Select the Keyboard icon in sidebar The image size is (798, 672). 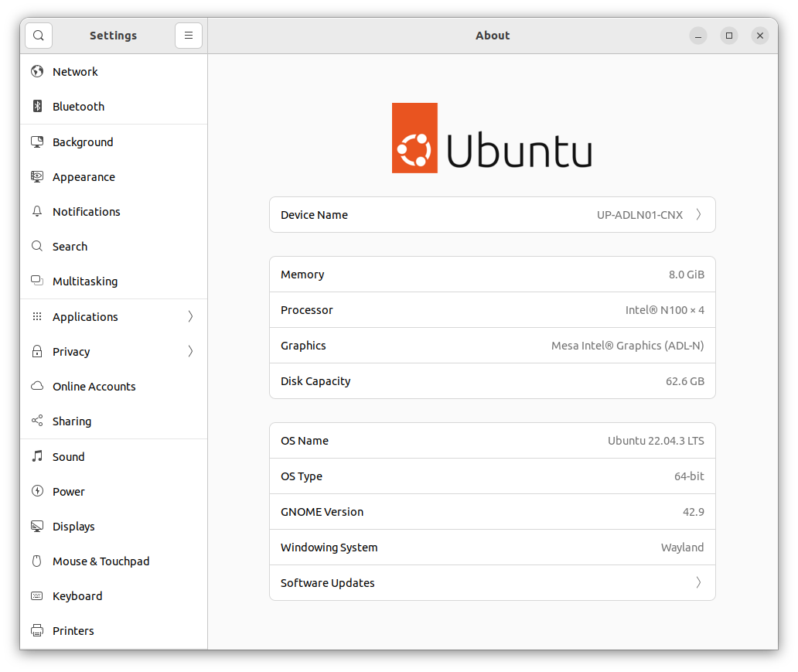(37, 595)
